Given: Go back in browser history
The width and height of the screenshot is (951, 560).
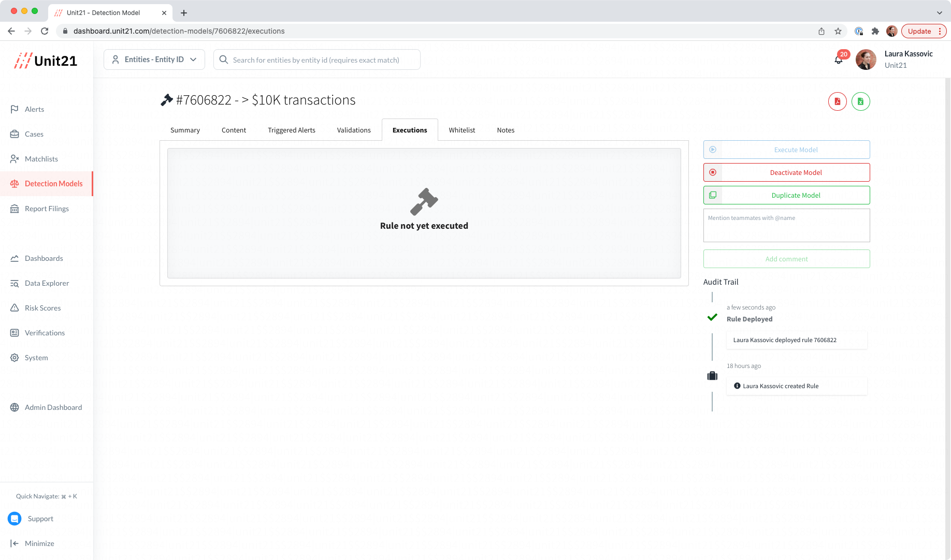Looking at the screenshot, I should (x=11, y=31).
